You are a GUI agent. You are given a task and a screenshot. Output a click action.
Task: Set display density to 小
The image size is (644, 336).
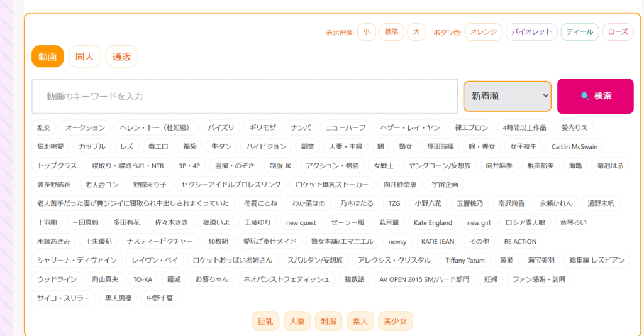click(367, 32)
